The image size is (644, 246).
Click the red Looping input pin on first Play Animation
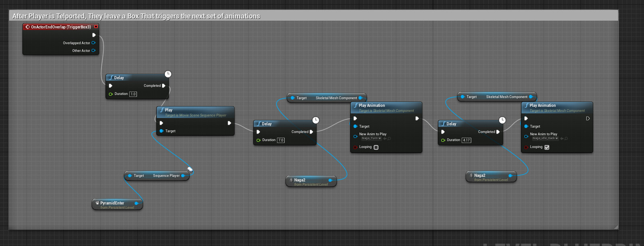[355, 148]
